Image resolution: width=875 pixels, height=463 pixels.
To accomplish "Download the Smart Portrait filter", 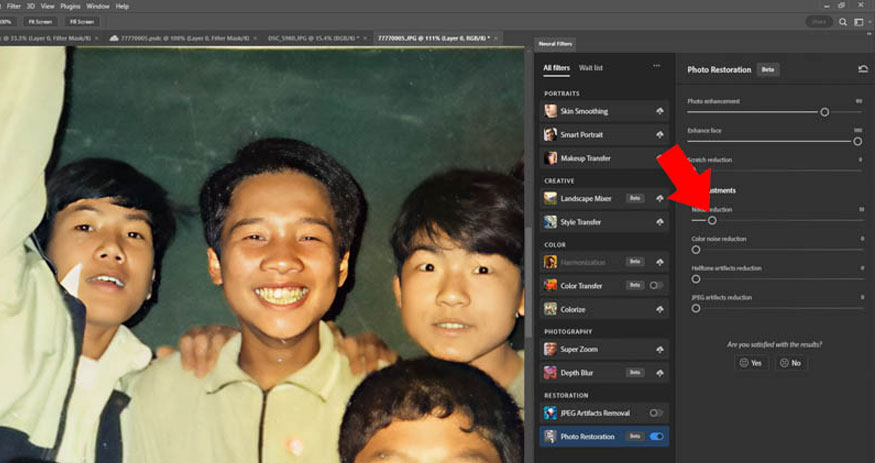I will point(660,135).
